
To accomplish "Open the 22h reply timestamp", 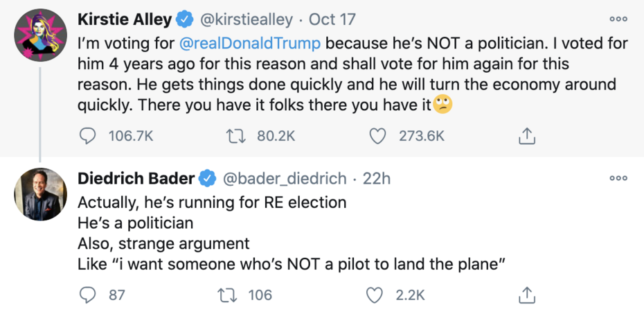I will 377,179.
